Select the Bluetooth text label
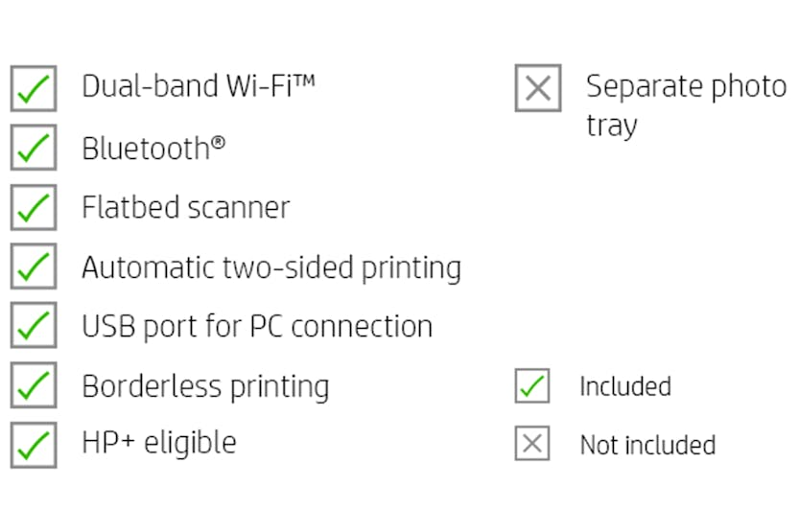 tap(153, 148)
